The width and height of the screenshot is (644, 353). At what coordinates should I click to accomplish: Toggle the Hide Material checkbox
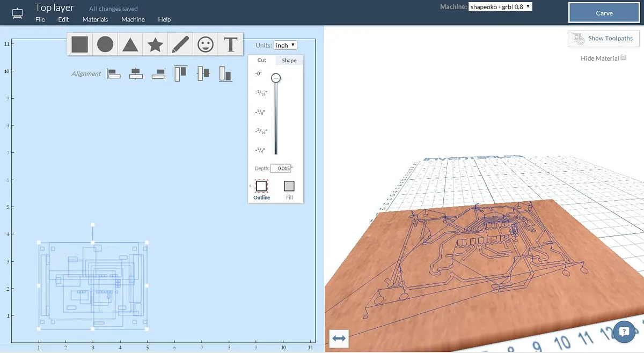pos(624,58)
